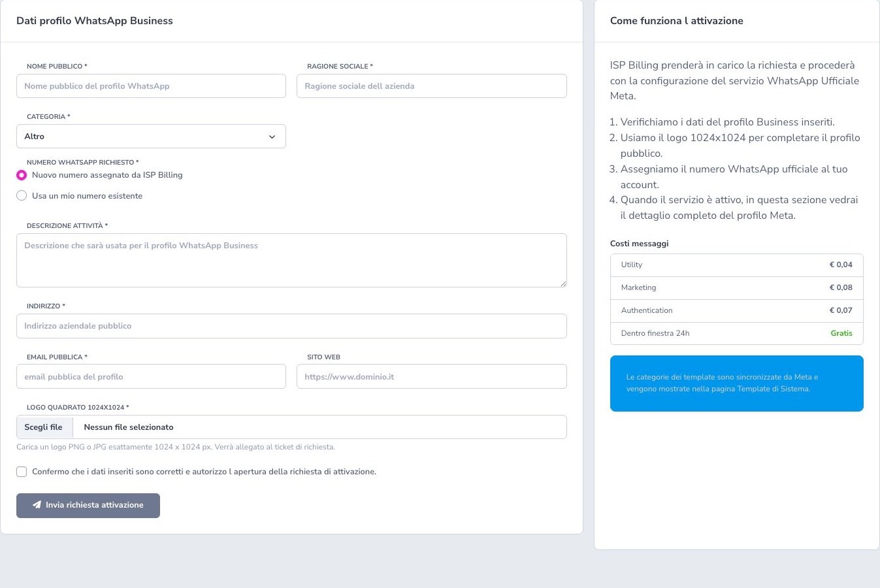Screen dimensions: 880x588
Task: Click the 'INDIRIZZO' field label
Action: (x=46, y=306)
